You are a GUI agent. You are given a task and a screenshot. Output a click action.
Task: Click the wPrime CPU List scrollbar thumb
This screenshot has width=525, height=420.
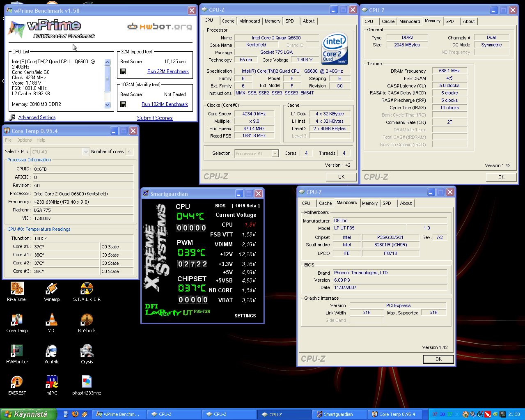108,78
